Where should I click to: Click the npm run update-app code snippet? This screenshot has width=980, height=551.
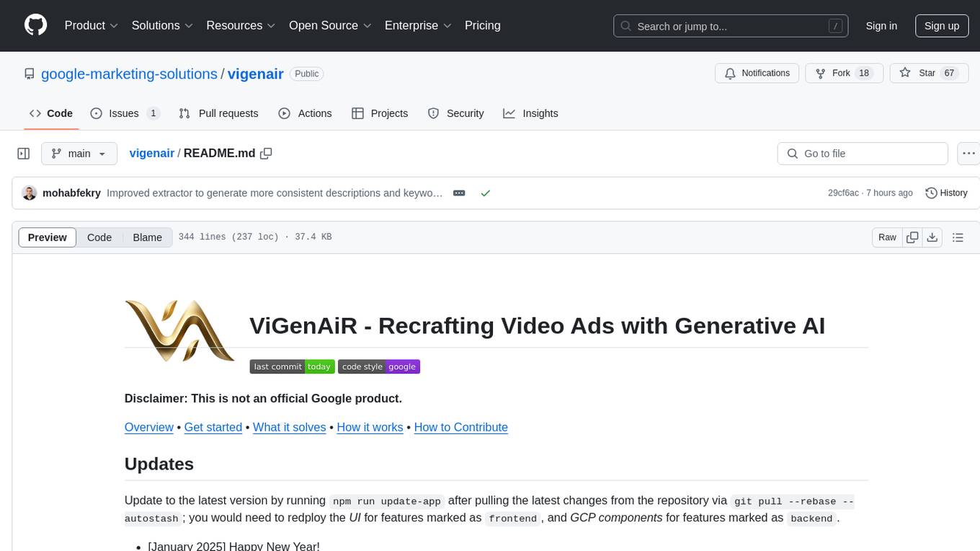(x=387, y=501)
